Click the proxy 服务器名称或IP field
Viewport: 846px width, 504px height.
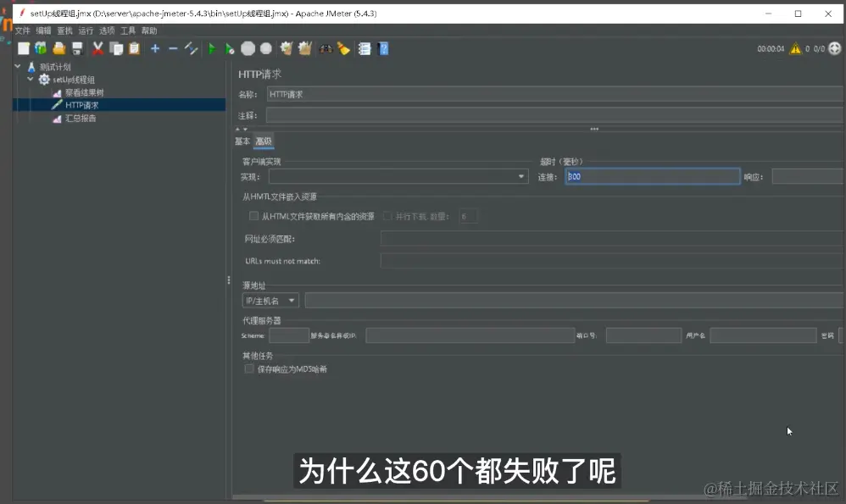tap(470, 335)
